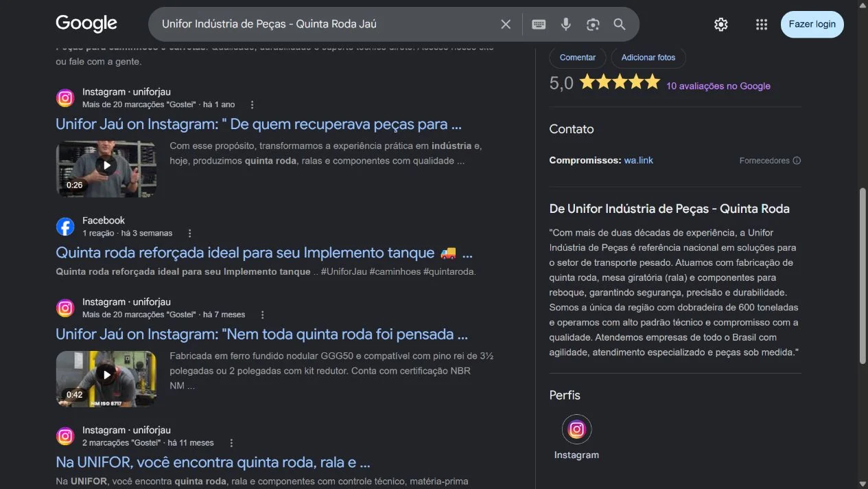Click the Instagram favicon of the 'há 11 meses' result
The height and width of the screenshot is (489, 868).
click(65, 436)
